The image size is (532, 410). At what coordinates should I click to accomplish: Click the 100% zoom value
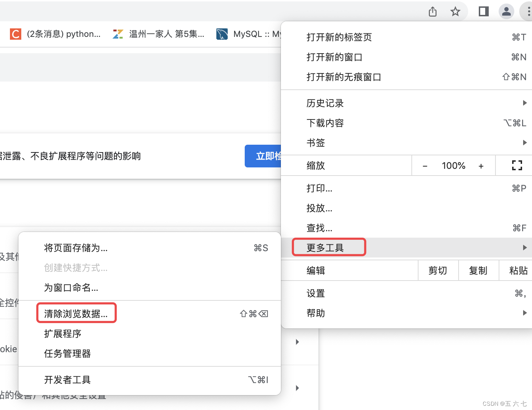453,166
